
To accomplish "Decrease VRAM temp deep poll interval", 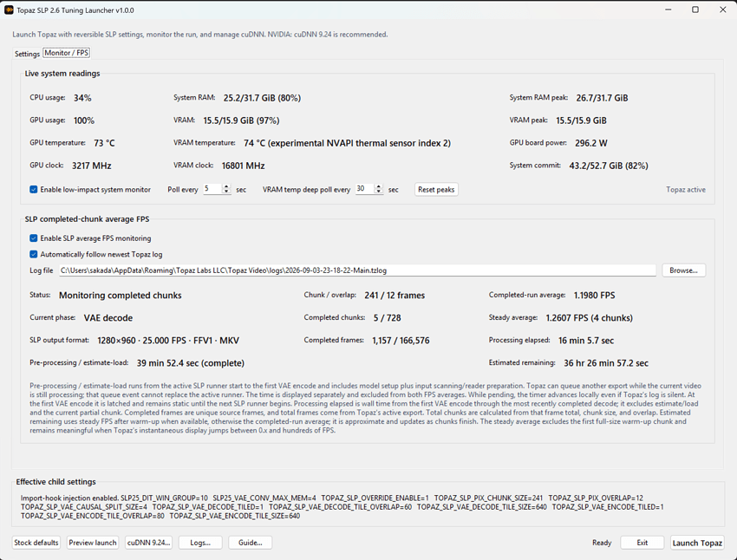I will [x=379, y=192].
